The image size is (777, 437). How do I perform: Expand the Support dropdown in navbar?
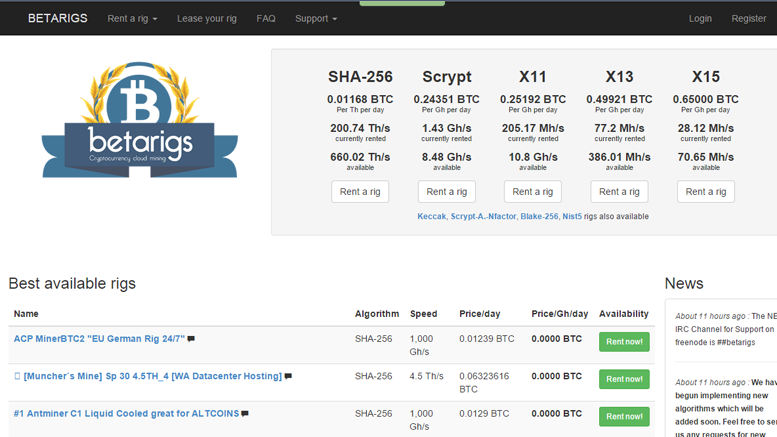point(315,18)
